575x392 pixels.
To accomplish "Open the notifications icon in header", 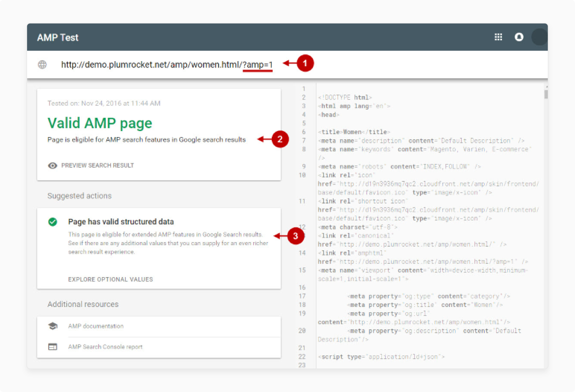I will click(x=519, y=37).
